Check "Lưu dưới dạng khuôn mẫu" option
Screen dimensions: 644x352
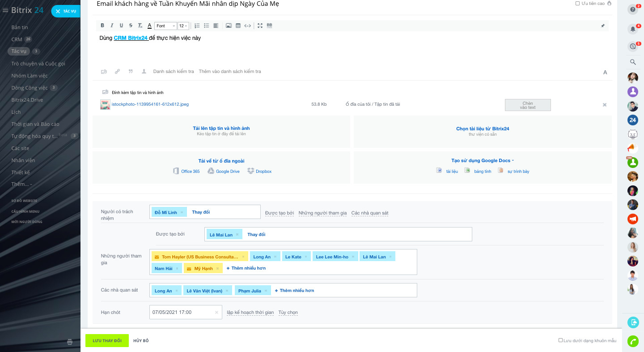pos(560,340)
